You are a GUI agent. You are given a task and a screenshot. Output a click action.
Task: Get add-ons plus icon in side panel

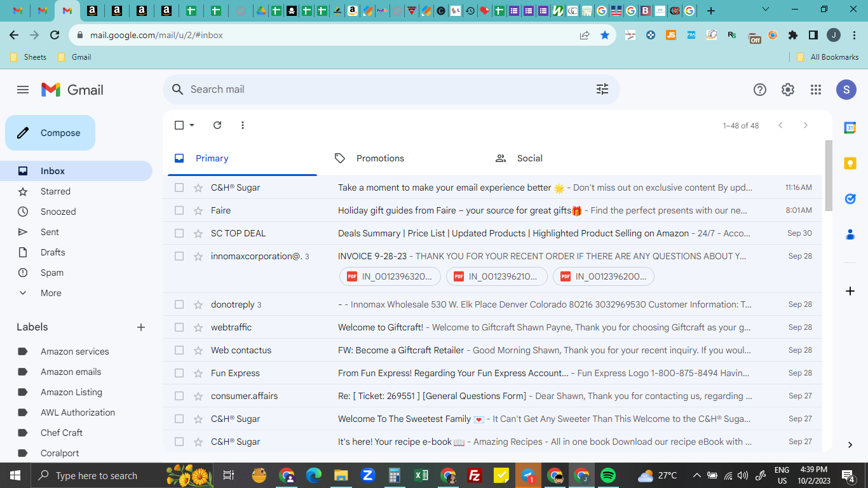(850, 291)
